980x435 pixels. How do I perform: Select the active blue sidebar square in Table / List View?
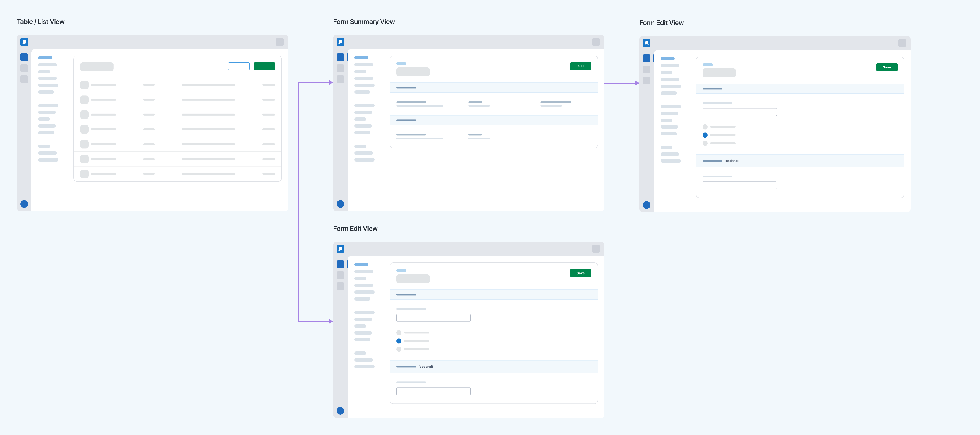tap(24, 57)
